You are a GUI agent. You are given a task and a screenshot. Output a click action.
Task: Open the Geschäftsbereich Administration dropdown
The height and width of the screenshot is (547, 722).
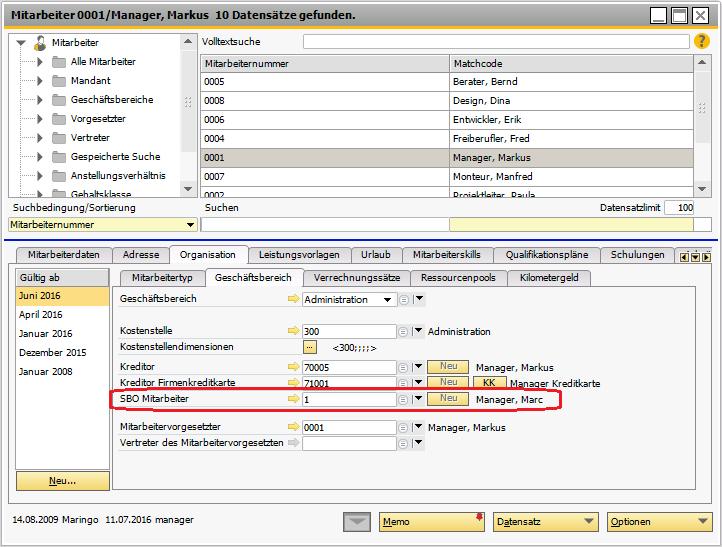click(387, 299)
